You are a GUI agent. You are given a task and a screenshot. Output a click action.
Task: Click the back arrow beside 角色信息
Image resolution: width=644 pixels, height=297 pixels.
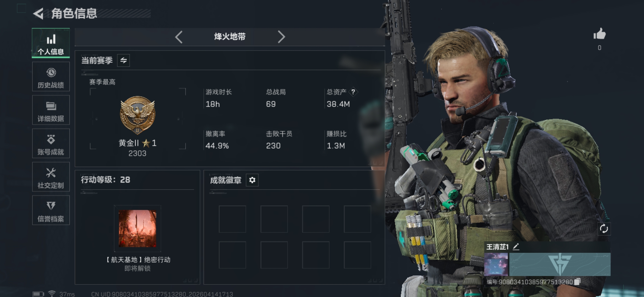click(38, 13)
